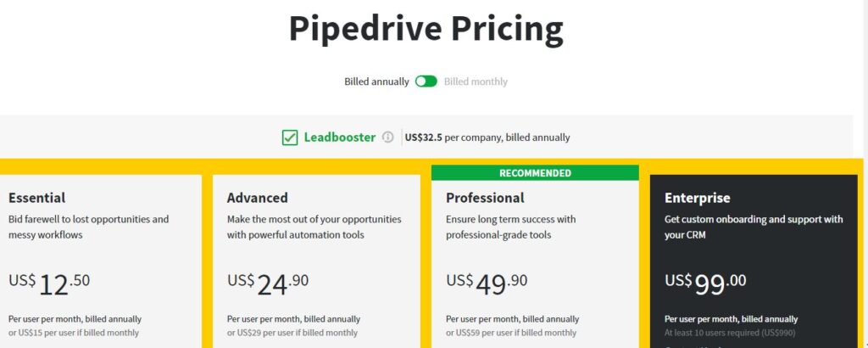Choose the Professional plan heading
This screenshot has height=348, width=868.
coord(485,198)
